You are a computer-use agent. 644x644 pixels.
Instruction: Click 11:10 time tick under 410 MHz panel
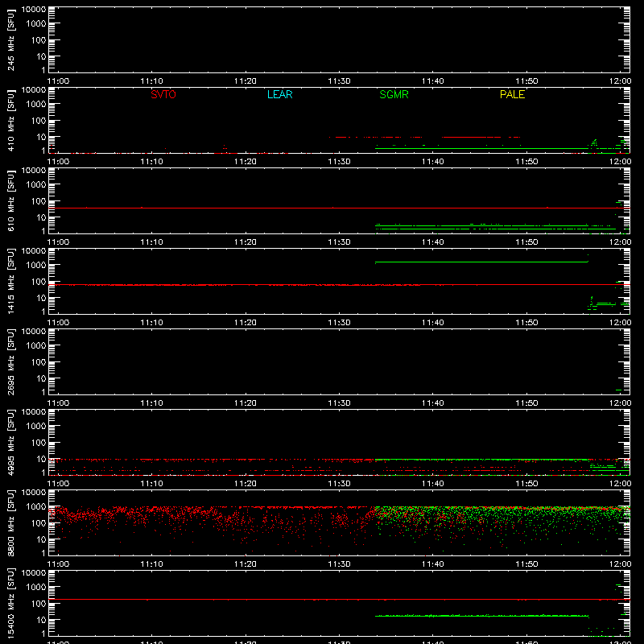coord(152,162)
